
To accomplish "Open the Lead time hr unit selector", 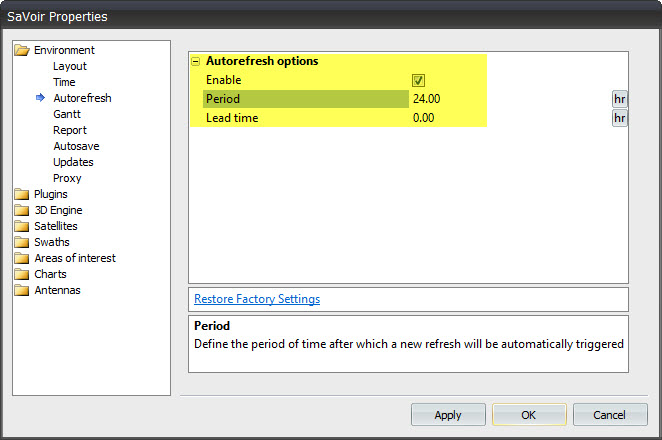I will click(x=620, y=118).
